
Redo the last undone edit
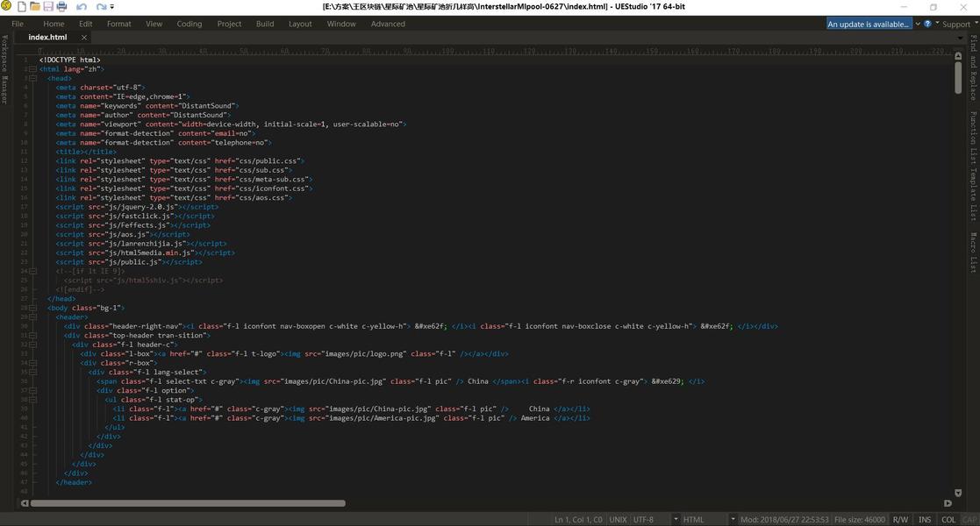pyautogui.click(x=101, y=7)
